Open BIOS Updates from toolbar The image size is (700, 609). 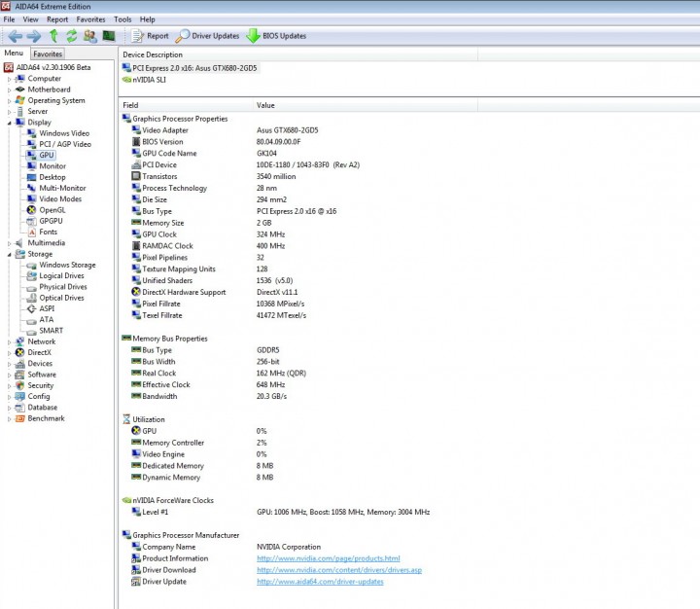click(x=276, y=36)
